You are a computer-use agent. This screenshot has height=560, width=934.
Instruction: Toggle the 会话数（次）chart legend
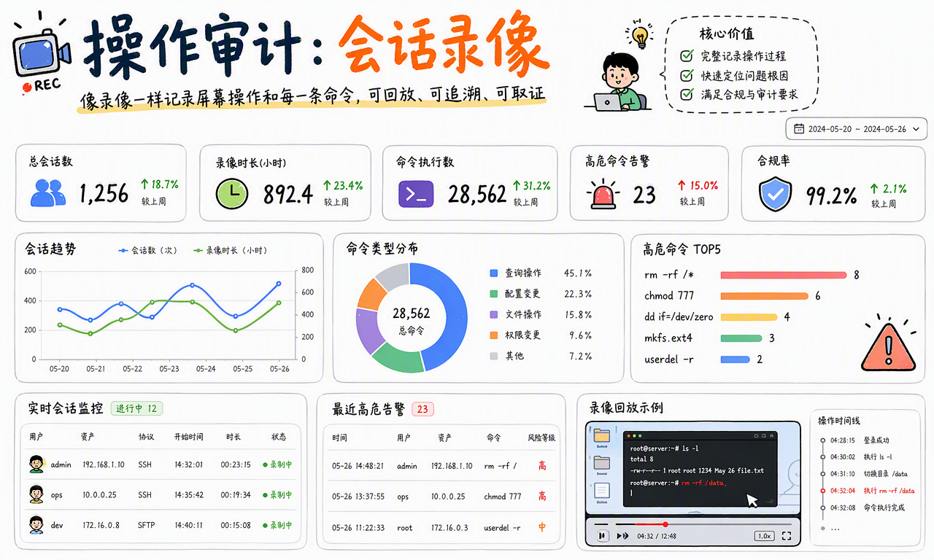148,251
